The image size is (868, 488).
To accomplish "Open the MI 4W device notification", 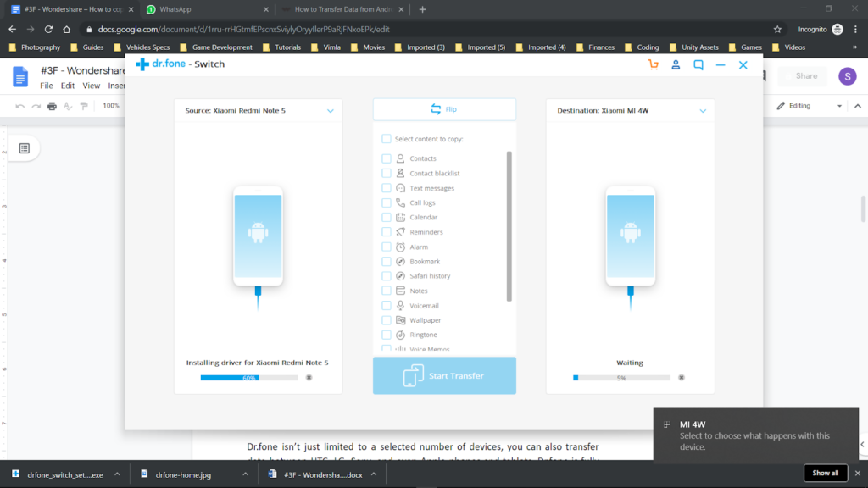I will (x=755, y=435).
